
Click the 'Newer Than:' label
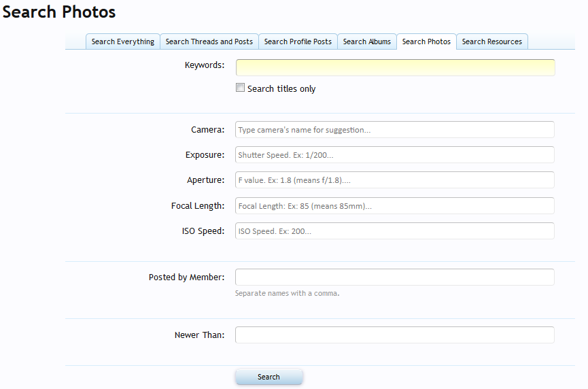click(199, 335)
